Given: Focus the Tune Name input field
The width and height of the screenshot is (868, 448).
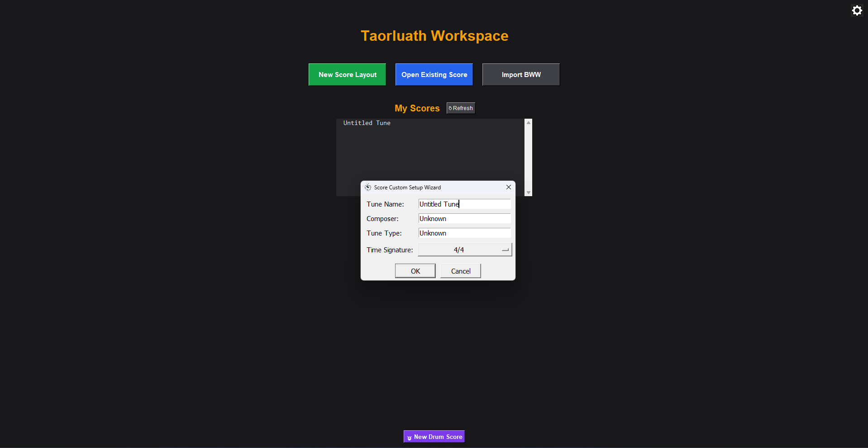Looking at the screenshot, I should pyautogui.click(x=465, y=204).
